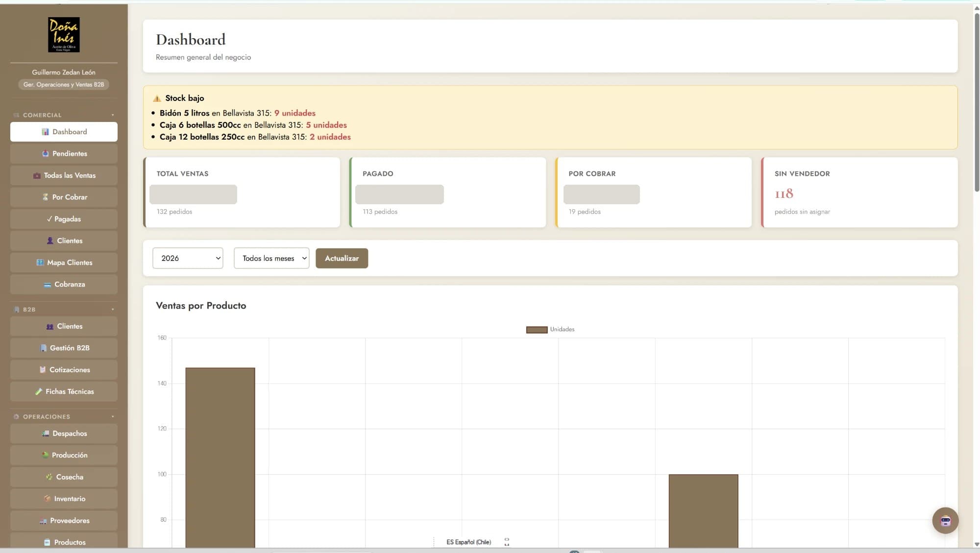980x553 pixels.
Task: Go to Clientes under B2B
Action: (x=64, y=326)
